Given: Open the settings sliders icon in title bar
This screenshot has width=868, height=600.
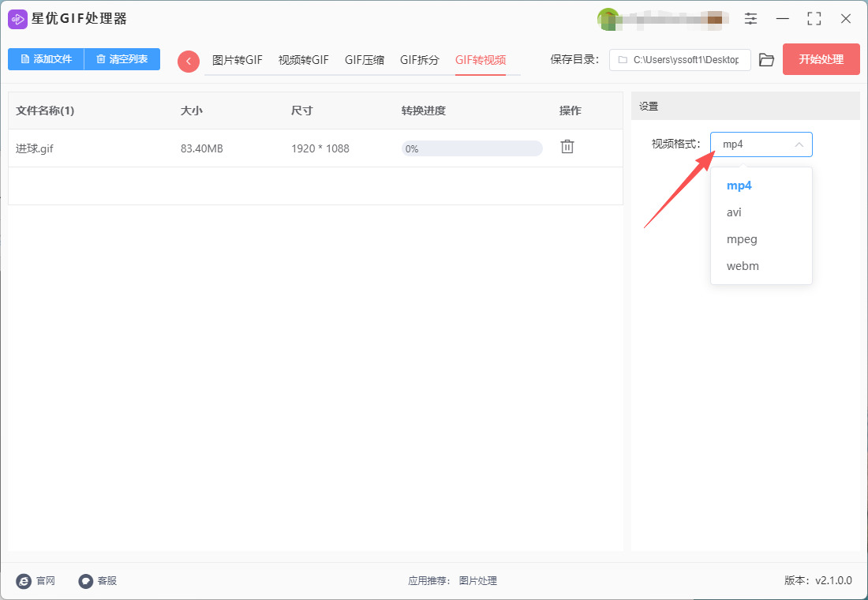Looking at the screenshot, I should (x=750, y=19).
